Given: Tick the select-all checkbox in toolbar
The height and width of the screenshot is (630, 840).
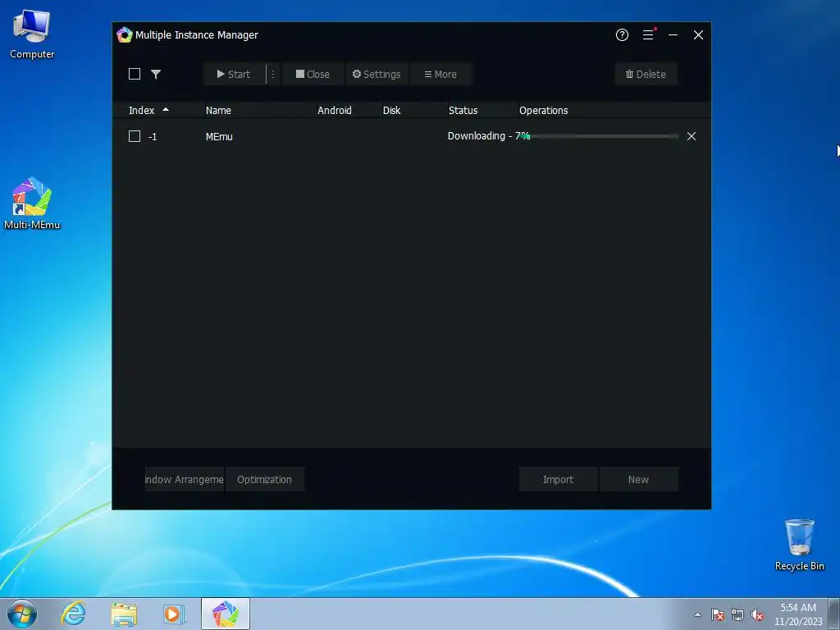Looking at the screenshot, I should tap(135, 74).
